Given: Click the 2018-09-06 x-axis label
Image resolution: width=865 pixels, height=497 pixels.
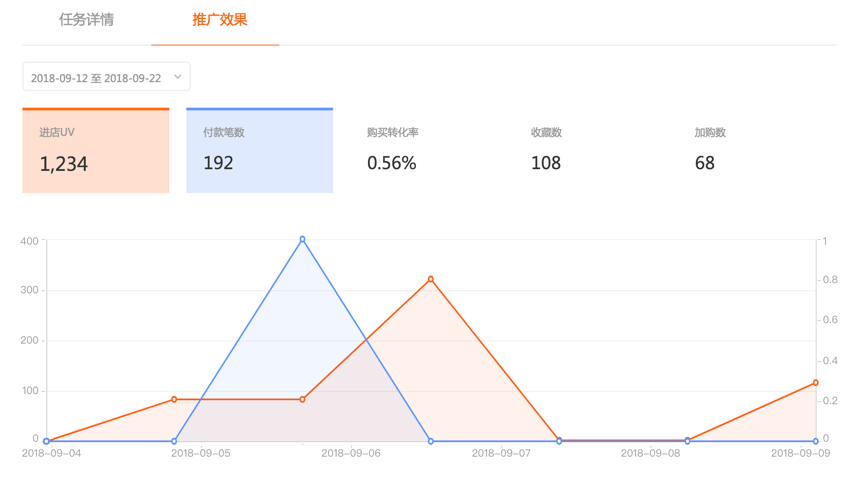Looking at the screenshot, I should (x=351, y=453).
